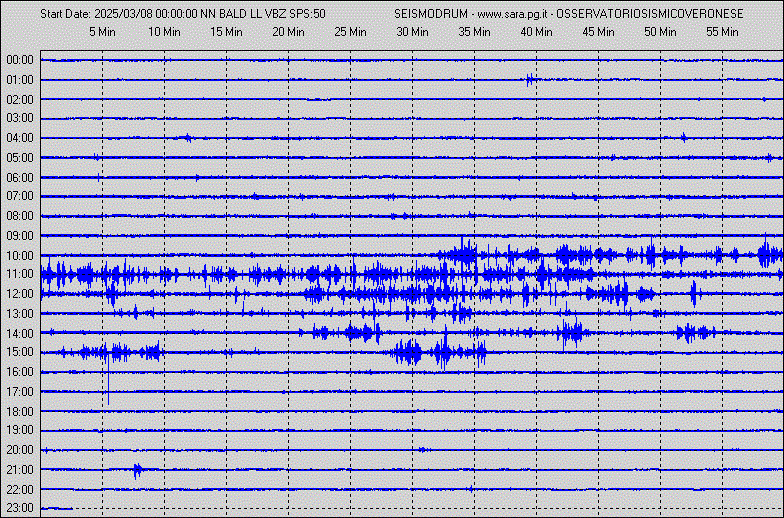Click the SEISMODRUM title text
Image resolution: width=784 pixels, height=518 pixels.
431,14
